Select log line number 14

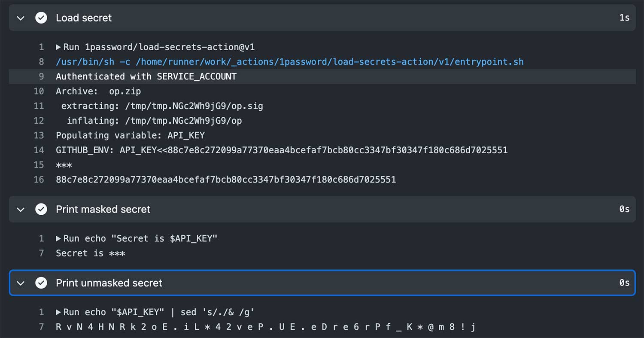coord(39,150)
